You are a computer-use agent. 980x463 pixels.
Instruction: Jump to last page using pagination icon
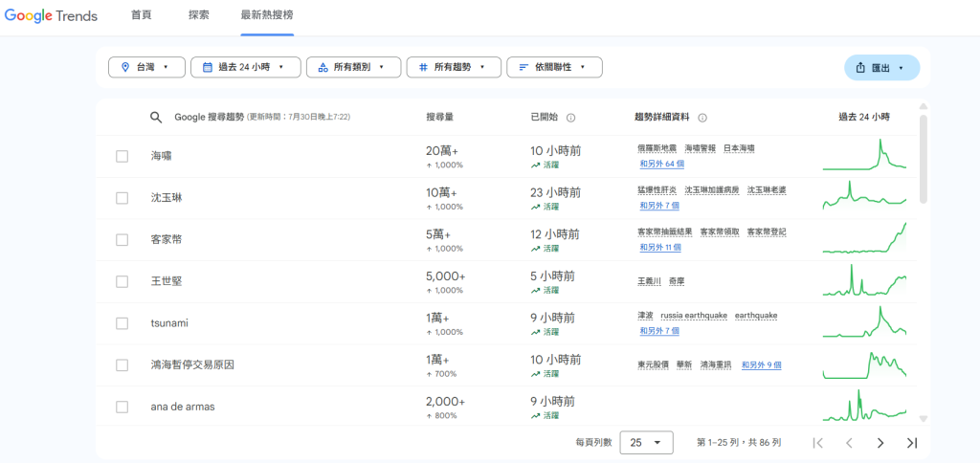[x=911, y=443]
